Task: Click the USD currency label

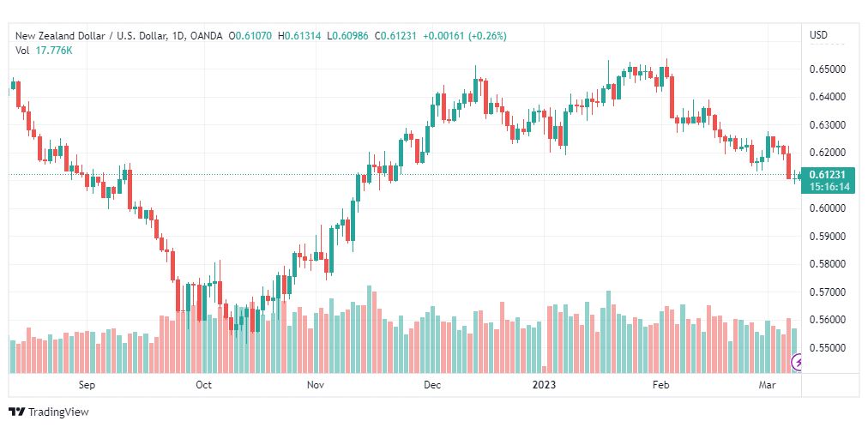Action: tap(819, 35)
